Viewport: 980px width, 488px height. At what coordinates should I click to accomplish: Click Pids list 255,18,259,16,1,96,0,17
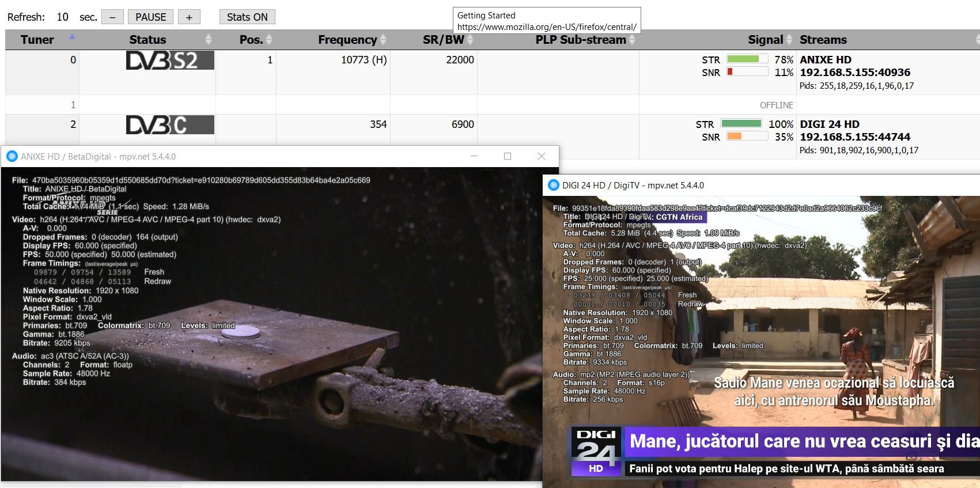tap(857, 86)
